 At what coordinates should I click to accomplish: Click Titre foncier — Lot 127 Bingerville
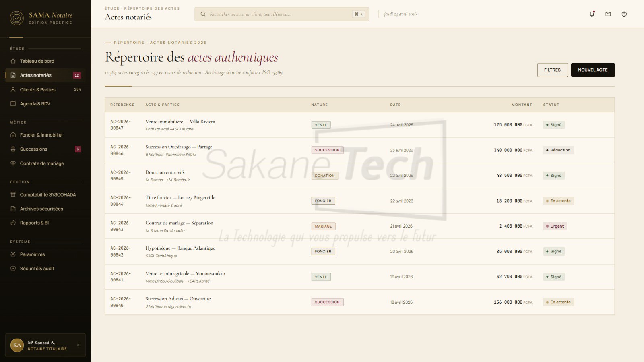[x=180, y=197]
